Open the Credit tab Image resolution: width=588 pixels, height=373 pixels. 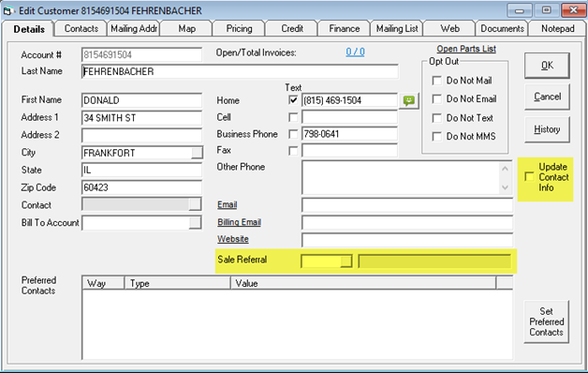click(292, 29)
